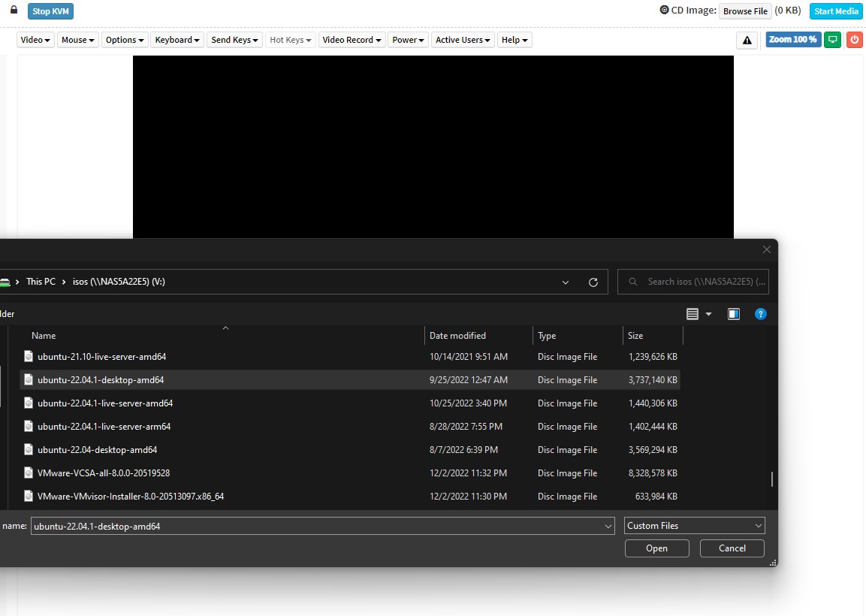Toggle the preview pane icon

(x=734, y=314)
